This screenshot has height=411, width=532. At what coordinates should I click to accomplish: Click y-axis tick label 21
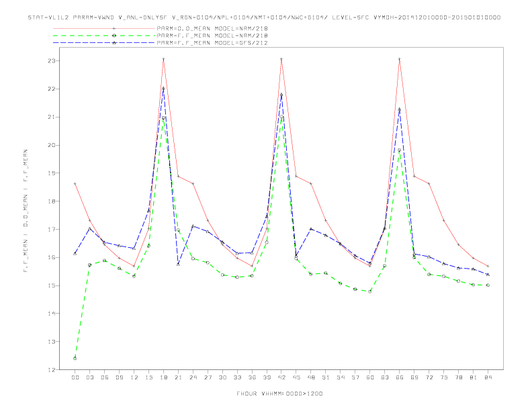tap(52, 117)
